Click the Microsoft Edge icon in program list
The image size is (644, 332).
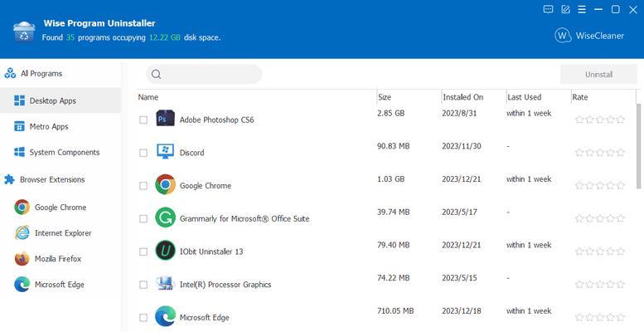pos(165,317)
